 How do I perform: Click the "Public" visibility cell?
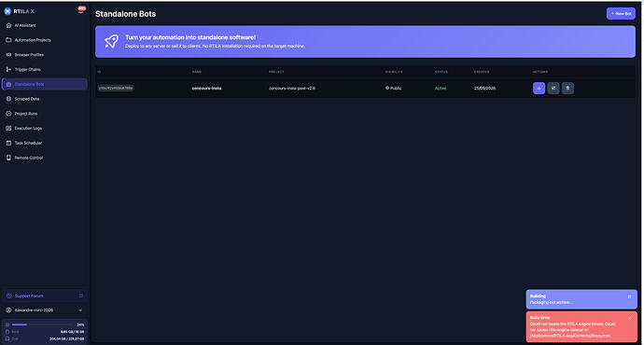[x=394, y=89]
